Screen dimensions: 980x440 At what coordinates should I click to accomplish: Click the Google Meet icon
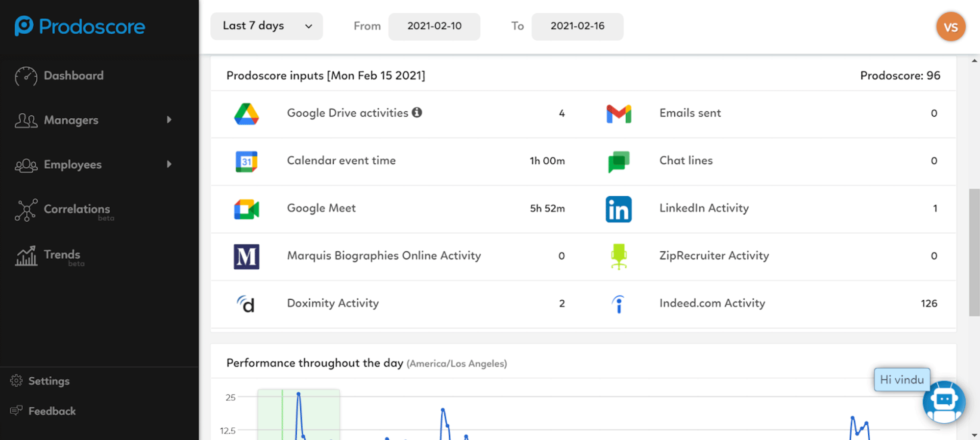[246, 209]
